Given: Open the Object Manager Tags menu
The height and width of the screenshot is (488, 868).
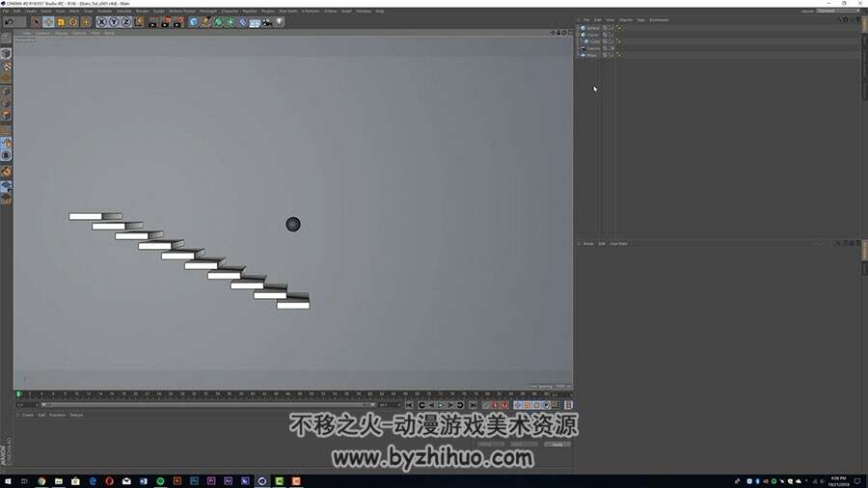Looking at the screenshot, I should (640, 20).
